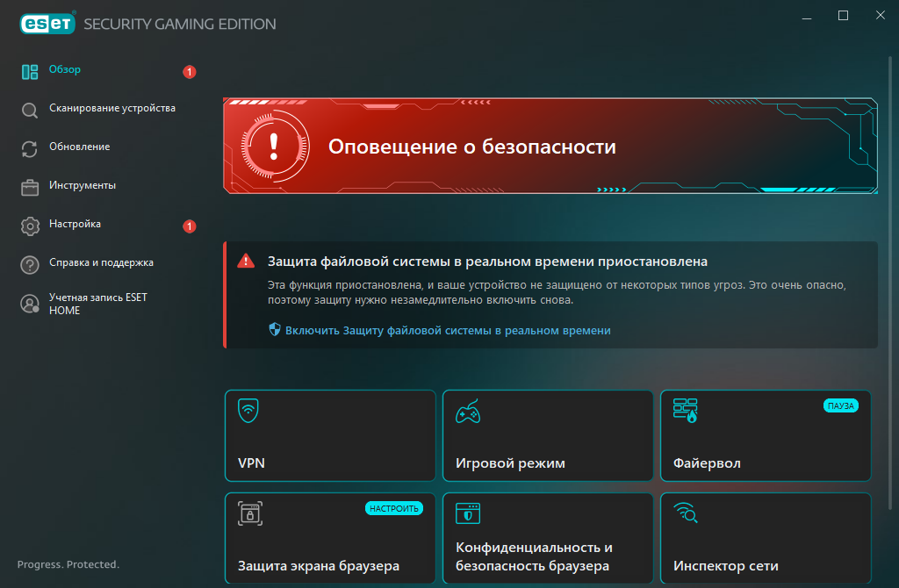
Task: Click the Обзор overview icon in sidebar
Action: pos(30,72)
